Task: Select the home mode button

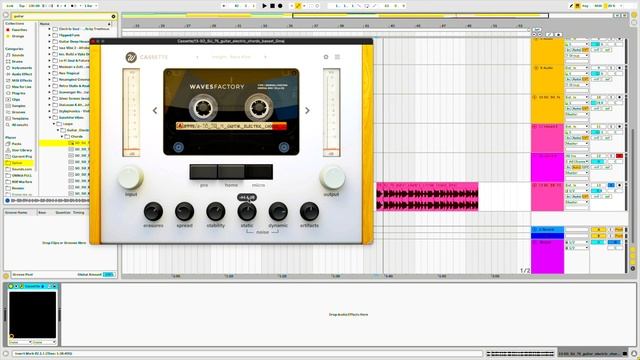Action: pos(231,172)
